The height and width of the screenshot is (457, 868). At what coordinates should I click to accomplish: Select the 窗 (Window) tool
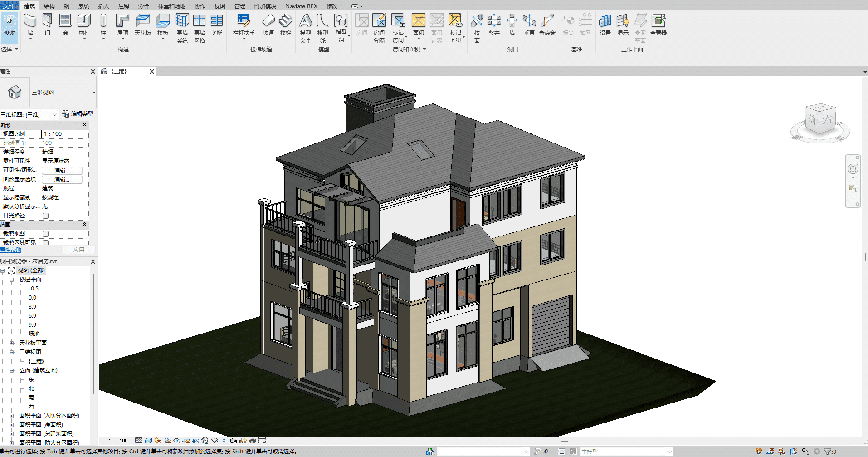click(65, 25)
